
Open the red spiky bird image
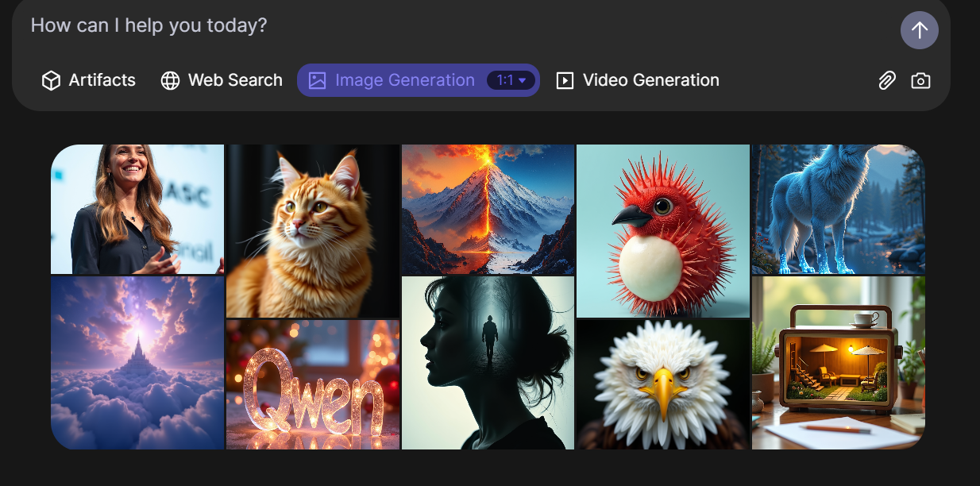(662, 230)
